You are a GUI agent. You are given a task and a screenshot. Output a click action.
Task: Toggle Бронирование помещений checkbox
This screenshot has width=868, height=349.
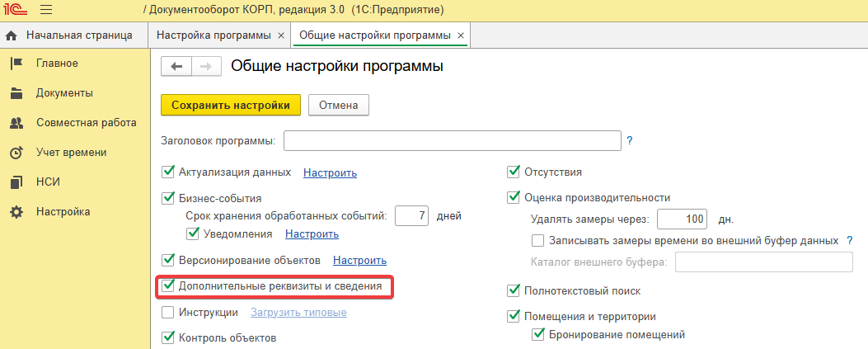tap(537, 335)
